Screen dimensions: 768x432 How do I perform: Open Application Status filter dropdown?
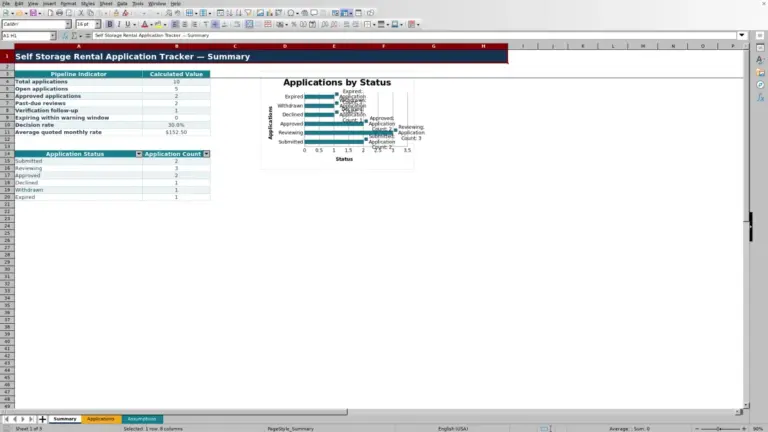click(139, 154)
